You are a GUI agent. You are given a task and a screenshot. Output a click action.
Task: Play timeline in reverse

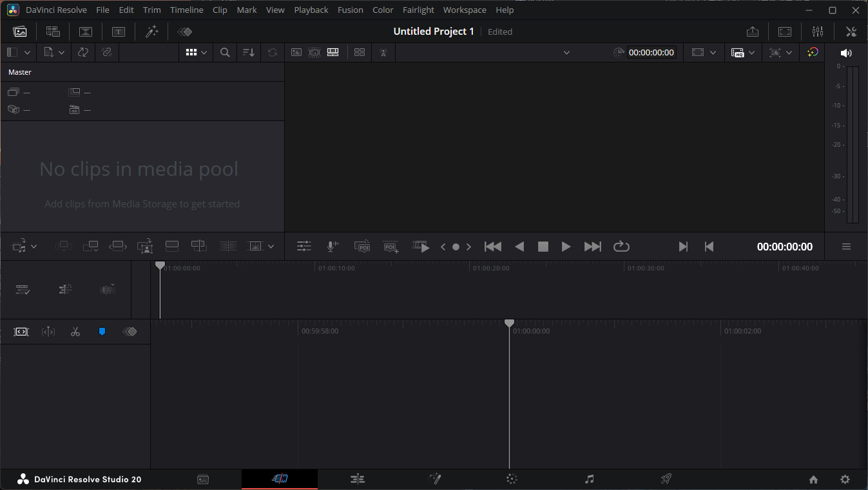click(519, 247)
